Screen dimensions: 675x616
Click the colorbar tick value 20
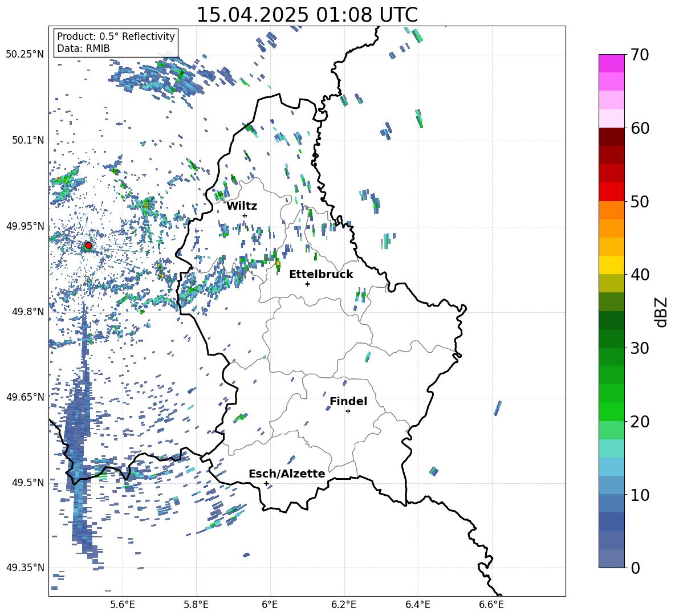tap(640, 421)
